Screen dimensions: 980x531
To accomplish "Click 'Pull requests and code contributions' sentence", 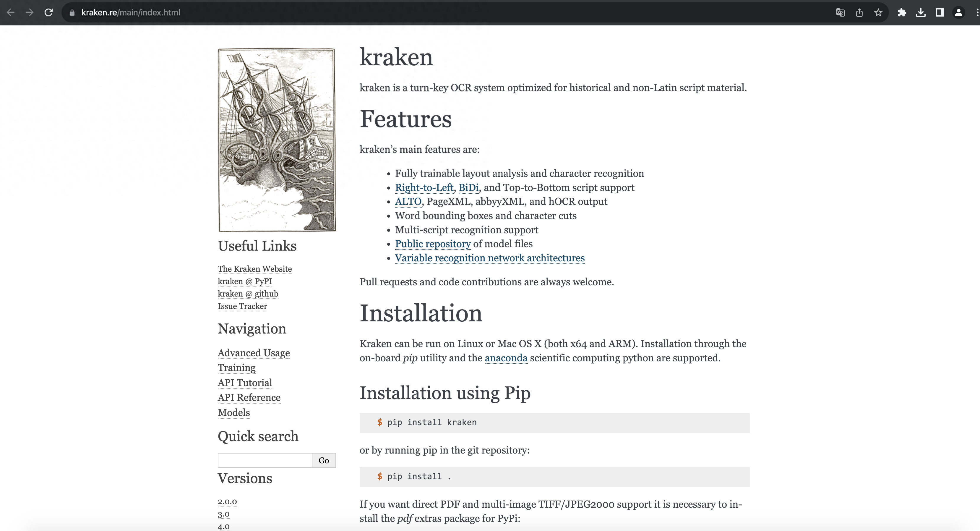I will click(x=486, y=282).
